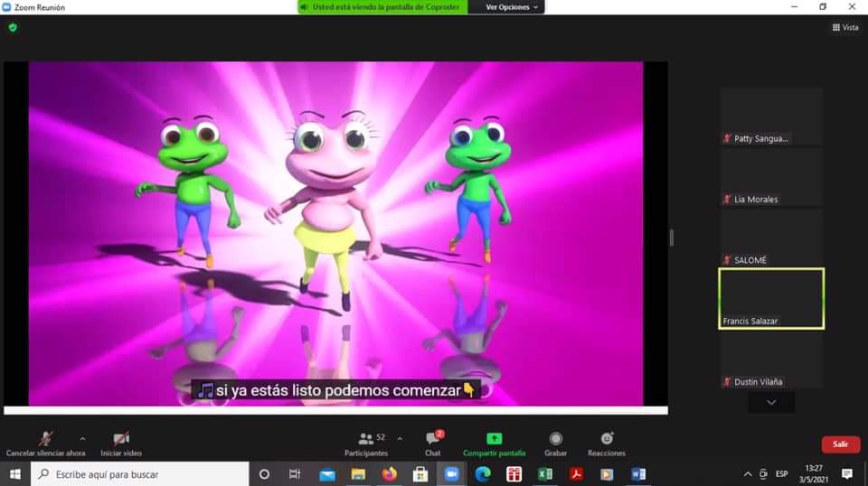
Task: Open Excel in taskbar
Action: tap(544, 474)
